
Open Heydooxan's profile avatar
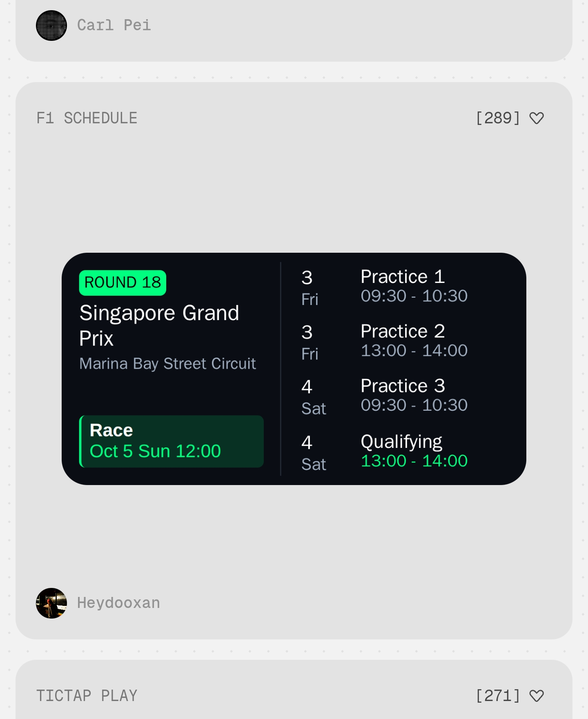point(51,602)
